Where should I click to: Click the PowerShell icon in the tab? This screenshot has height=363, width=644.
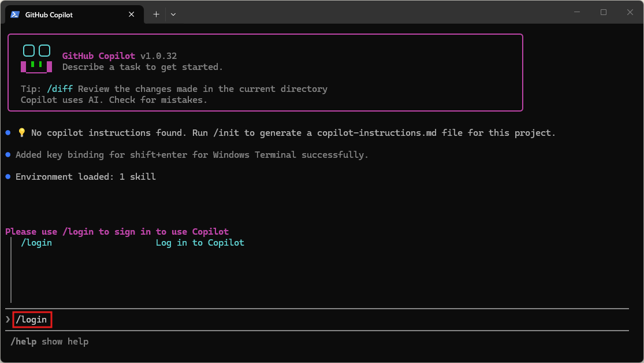(x=15, y=14)
